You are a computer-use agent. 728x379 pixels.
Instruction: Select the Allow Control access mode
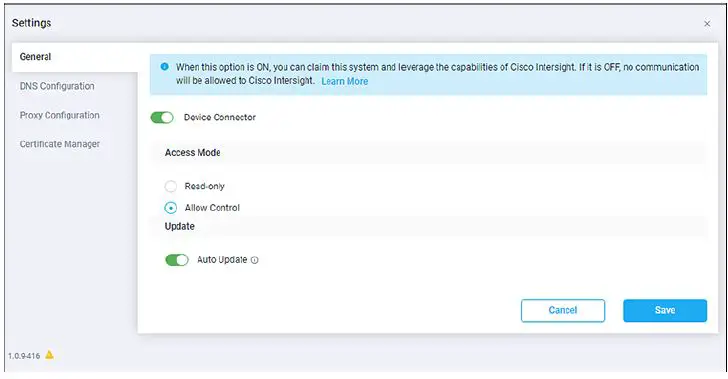171,208
